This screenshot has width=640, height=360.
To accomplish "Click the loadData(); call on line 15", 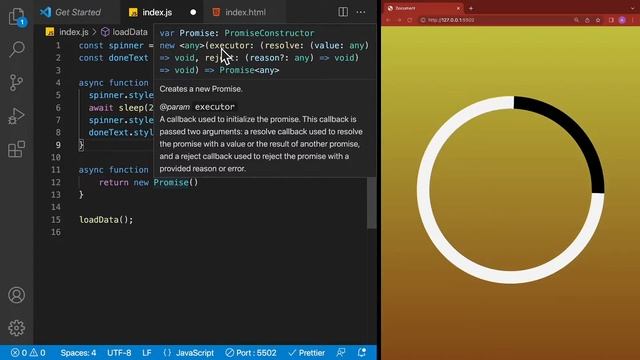I will (x=106, y=220).
